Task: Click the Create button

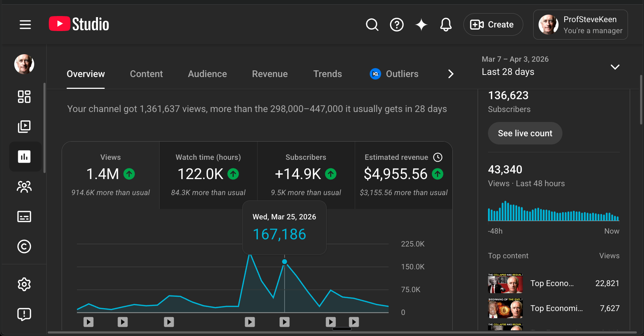Action: point(493,25)
